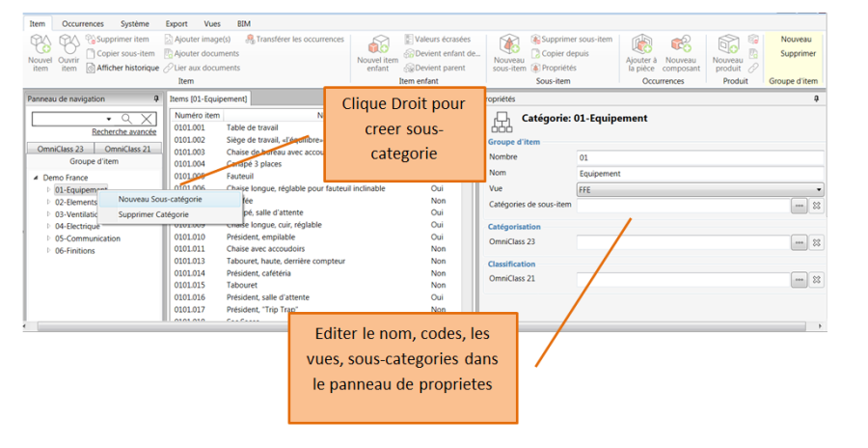Image resolution: width=868 pixels, height=448 pixels.
Task: Open the Vue dropdown showing FFE
Action: tap(819, 190)
